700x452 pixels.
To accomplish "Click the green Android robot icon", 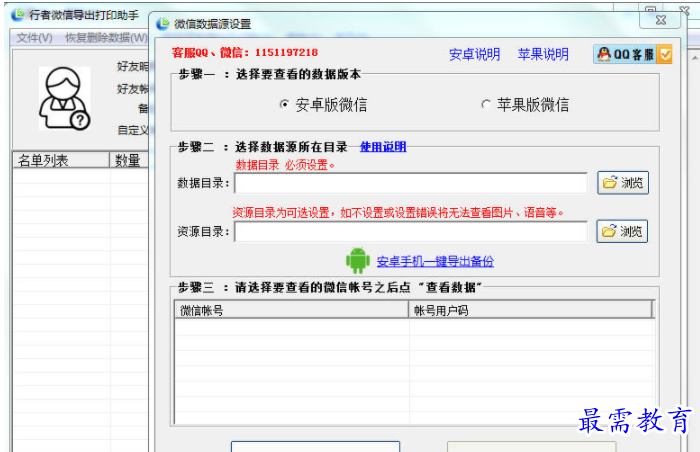I will pos(358,261).
